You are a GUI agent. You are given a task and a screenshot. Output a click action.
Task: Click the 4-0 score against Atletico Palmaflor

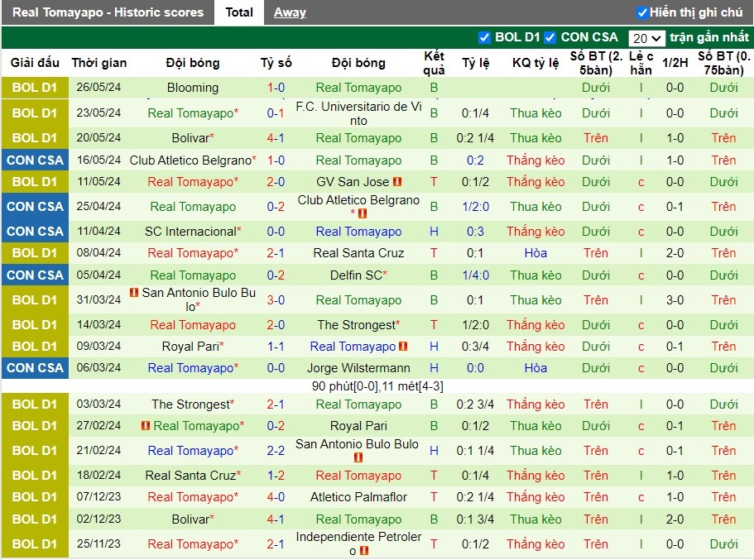[276, 497]
